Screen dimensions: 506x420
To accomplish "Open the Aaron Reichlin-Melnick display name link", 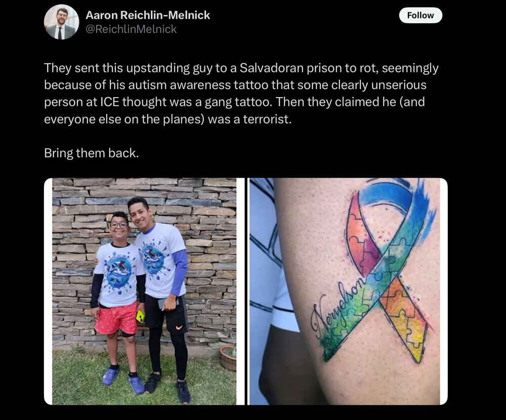I will point(147,15).
